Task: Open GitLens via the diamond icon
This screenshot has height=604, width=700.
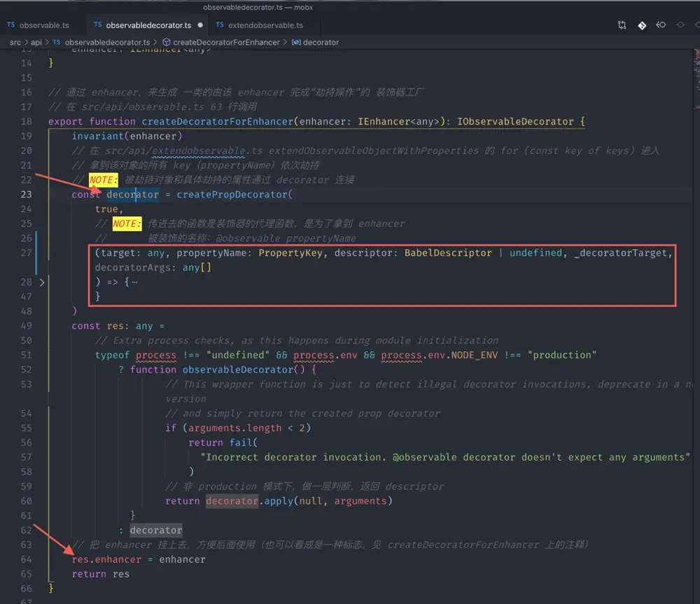Action: [x=642, y=24]
